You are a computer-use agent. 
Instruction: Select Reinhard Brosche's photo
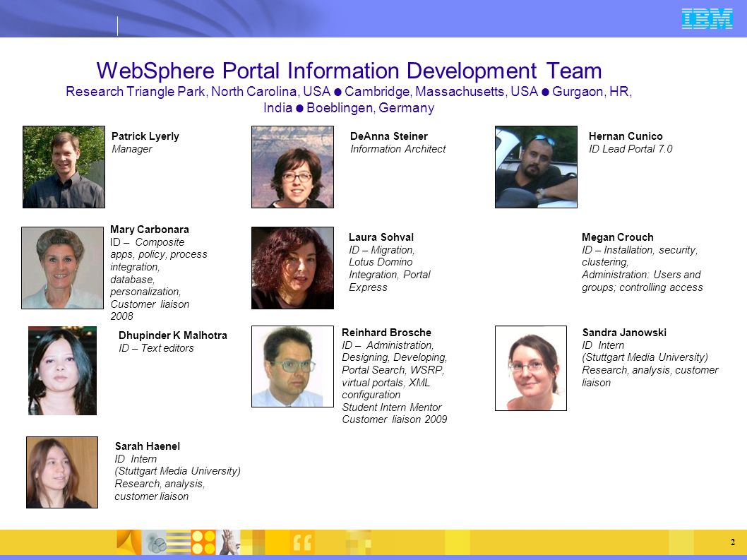292,367
